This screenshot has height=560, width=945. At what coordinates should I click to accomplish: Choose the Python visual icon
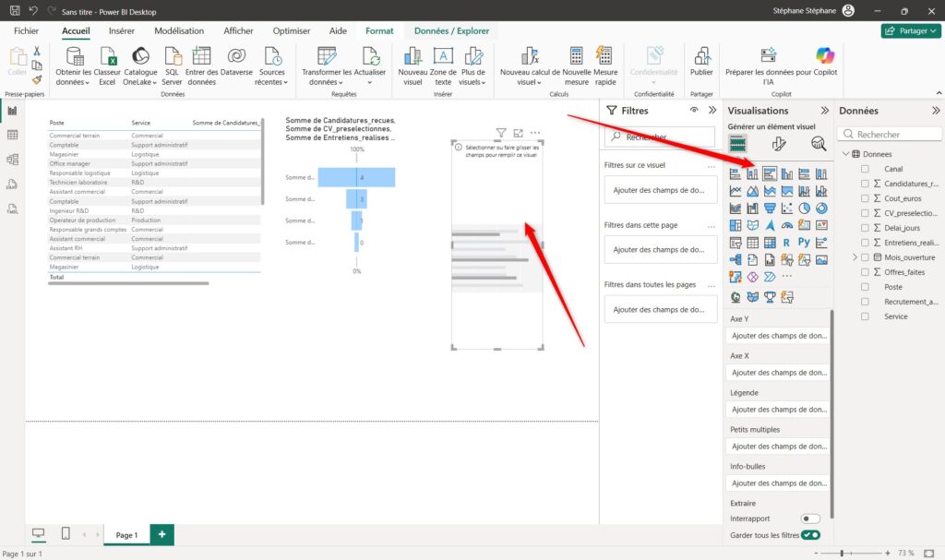click(804, 243)
